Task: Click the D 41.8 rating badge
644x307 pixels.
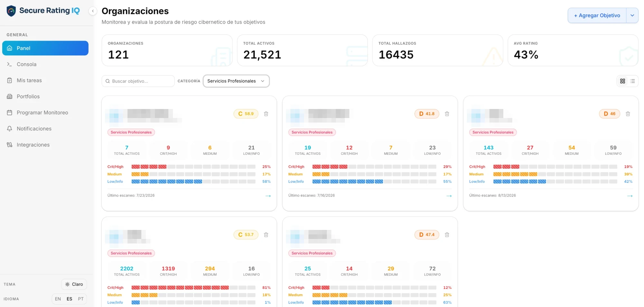Action: tap(427, 114)
